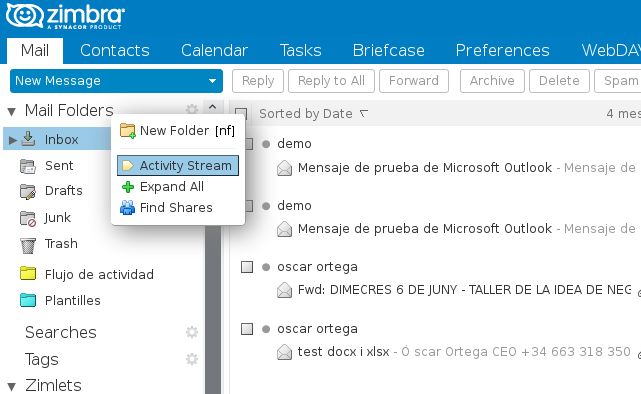Viewport: 641px width, 394px height.
Task: Click unread dot beside second demo sender
Action: [x=266, y=206]
